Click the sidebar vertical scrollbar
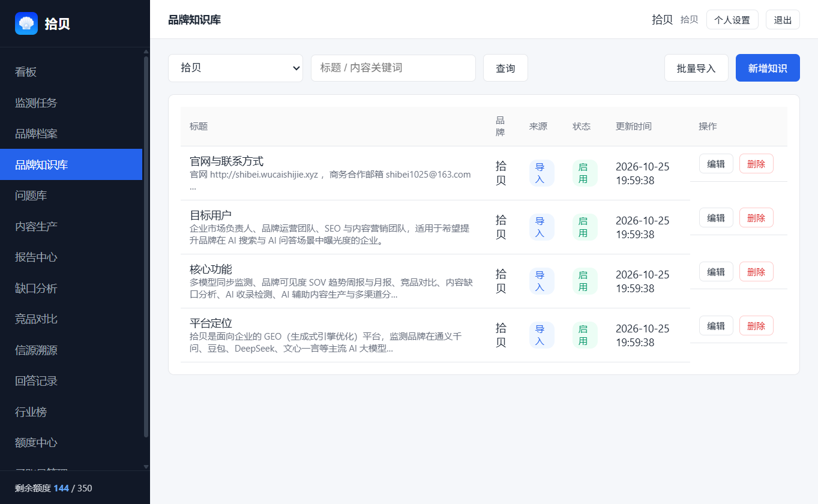 point(146,246)
